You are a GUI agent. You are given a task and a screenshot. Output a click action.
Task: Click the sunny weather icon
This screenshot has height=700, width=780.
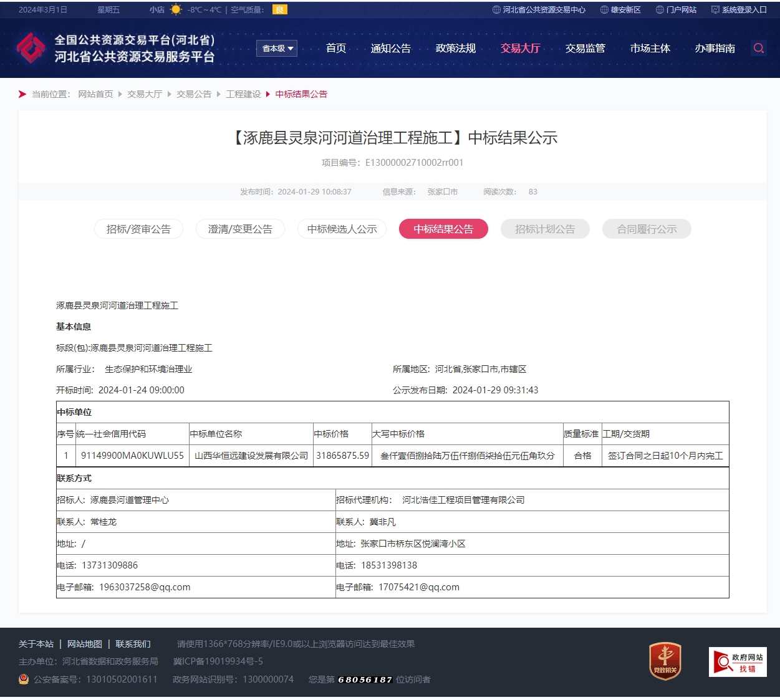176,9
